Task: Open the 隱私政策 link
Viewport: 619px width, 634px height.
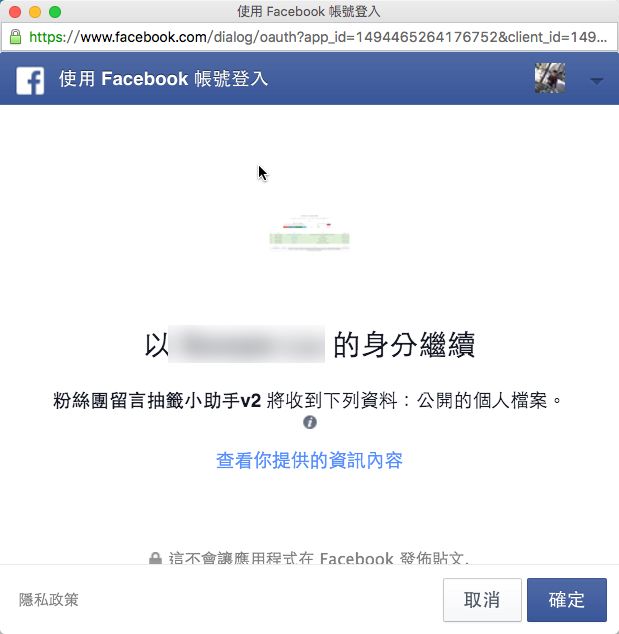Action: (x=49, y=600)
